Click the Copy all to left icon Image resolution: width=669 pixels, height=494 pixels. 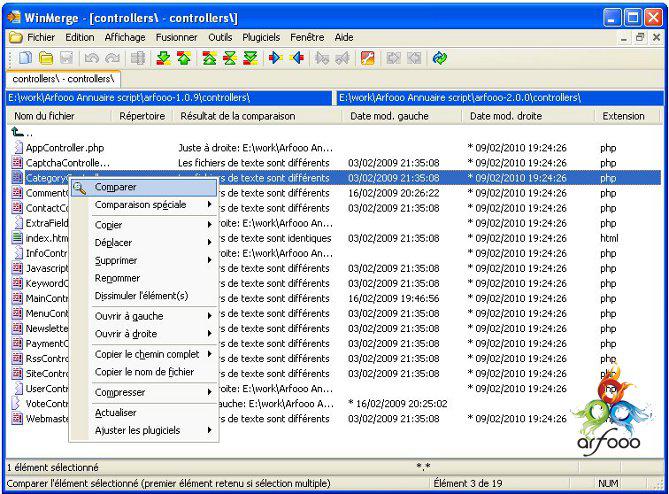coord(413,58)
